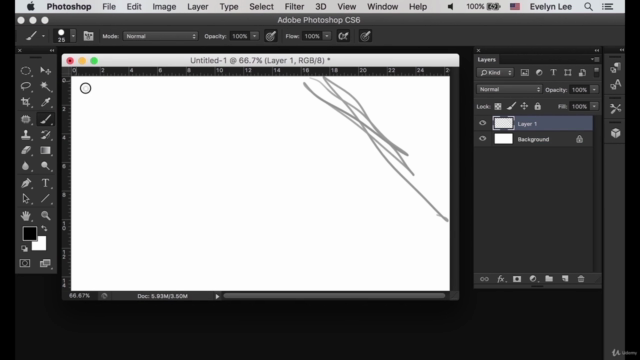
Task: Select the Hand tool
Action: pos(26,216)
